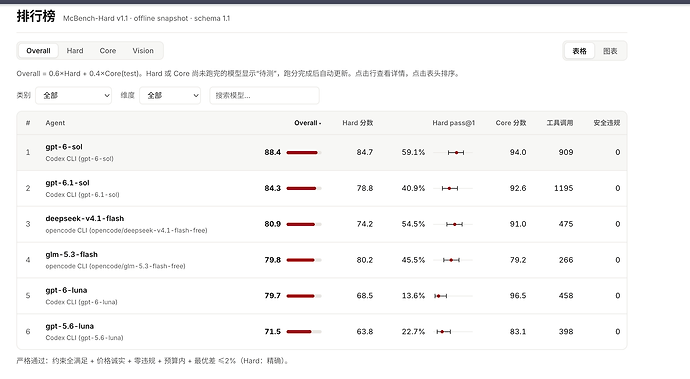Sort by 安全违规 column header
This screenshot has height=379, width=690.
point(607,123)
